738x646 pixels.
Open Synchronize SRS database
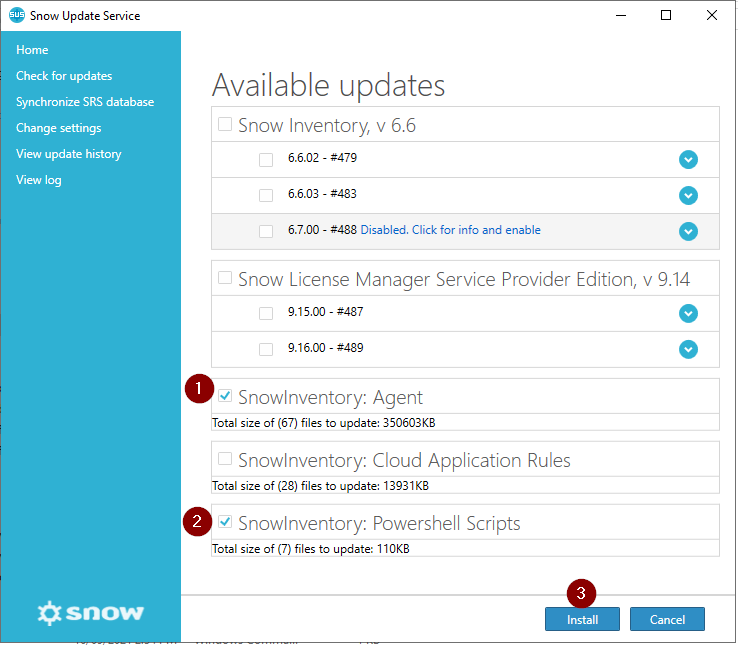[x=85, y=102]
